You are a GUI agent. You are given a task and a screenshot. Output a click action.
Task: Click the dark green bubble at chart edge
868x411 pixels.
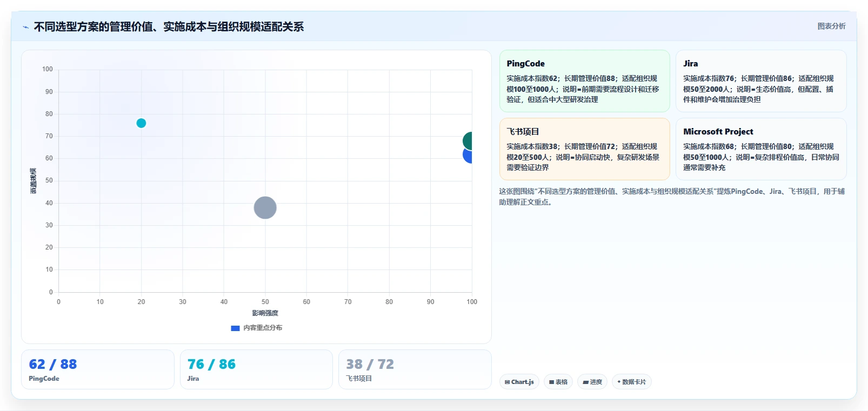[x=468, y=141]
